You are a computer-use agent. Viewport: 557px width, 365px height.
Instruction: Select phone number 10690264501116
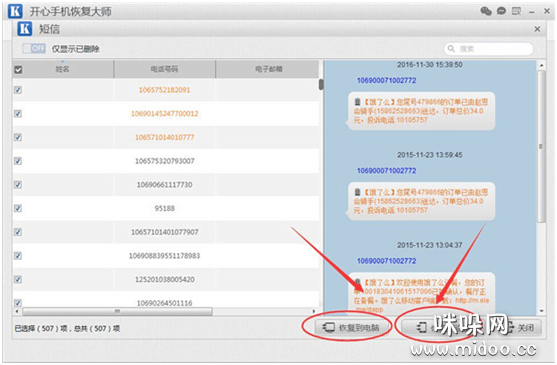tap(164, 303)
